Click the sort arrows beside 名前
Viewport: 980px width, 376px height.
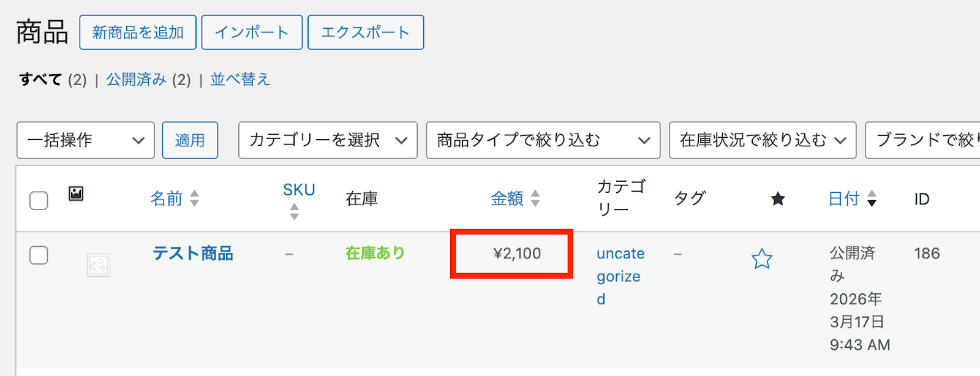pos(194,198)
